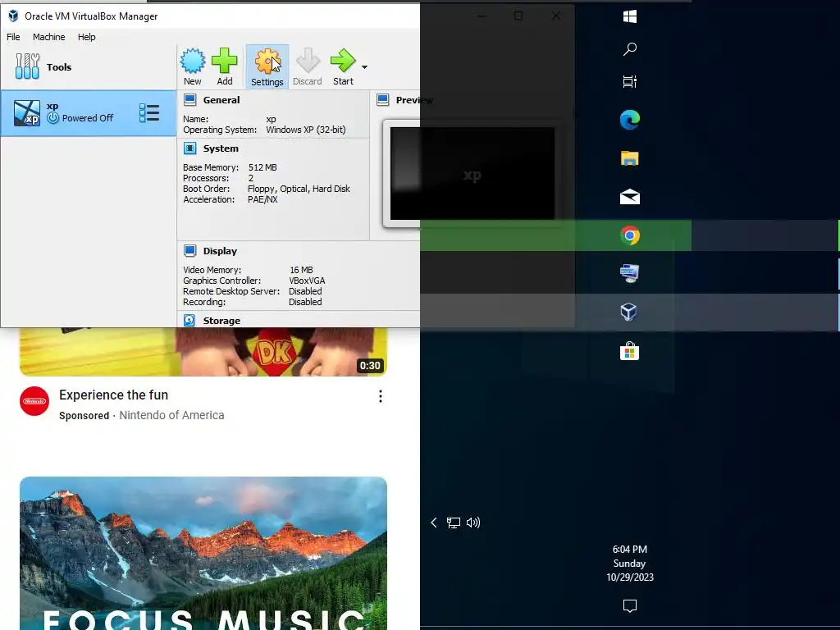
Task: Click the PAE/NX acceleration value
Action: coord(262,199)
